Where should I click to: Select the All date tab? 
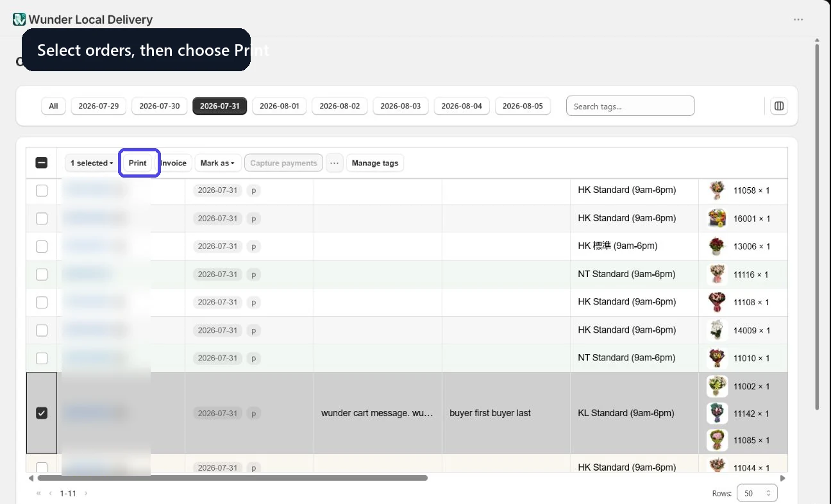point(53,106)
